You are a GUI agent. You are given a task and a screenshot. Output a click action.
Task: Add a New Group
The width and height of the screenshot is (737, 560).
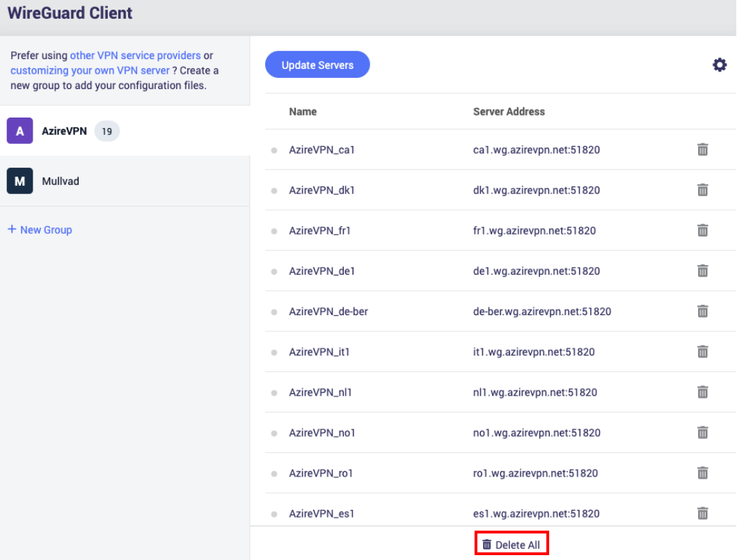pos(40,230)
